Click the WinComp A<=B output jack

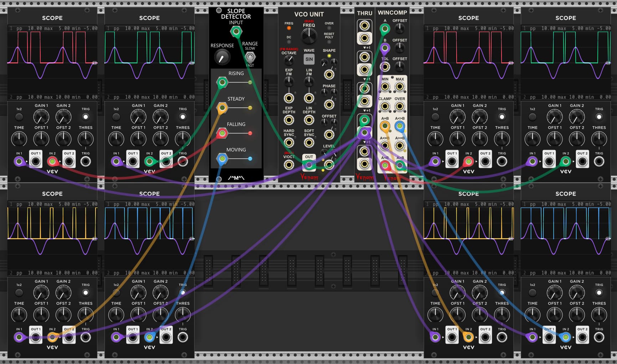pyautogui.click(x=385, y=145)
